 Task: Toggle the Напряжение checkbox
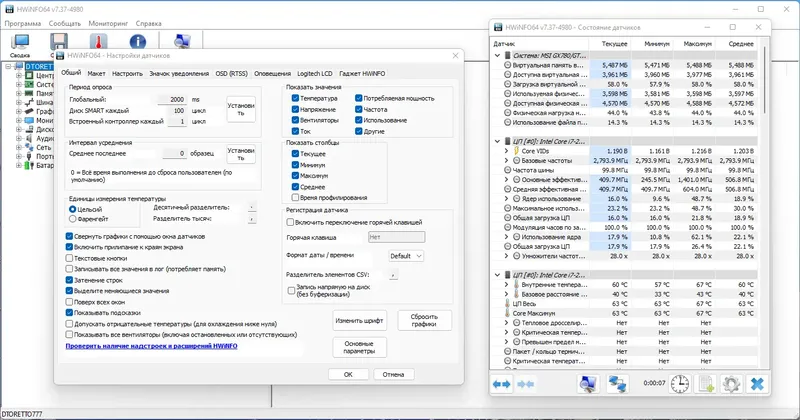coord(295,109)
